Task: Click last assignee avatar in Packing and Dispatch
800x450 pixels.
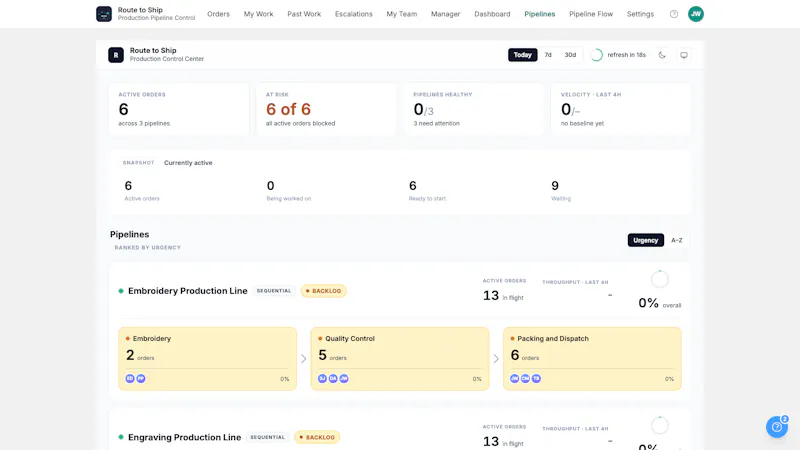Action: [x=536, y=379]
